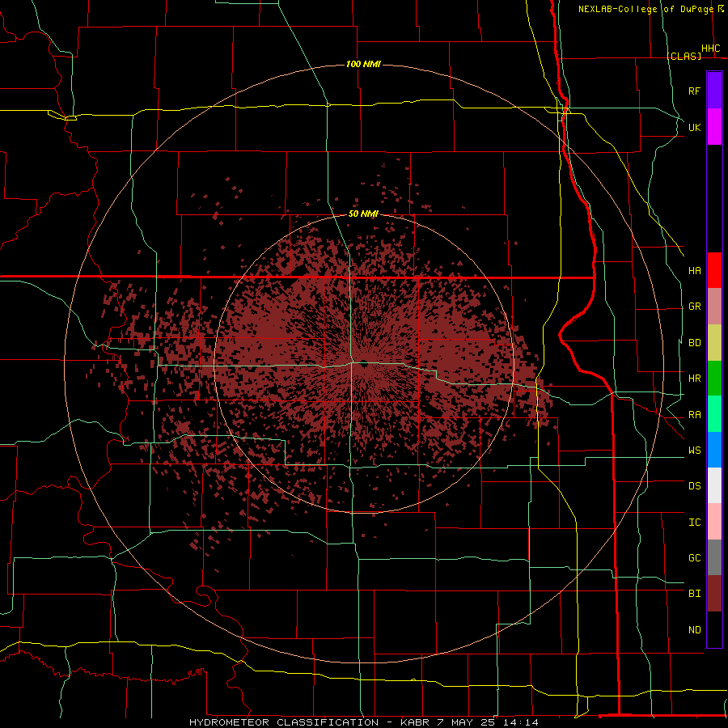This screenshot has width=728, height=728.
Task: Click the 100 NMI range ring label
Action: tap(363, 64)
